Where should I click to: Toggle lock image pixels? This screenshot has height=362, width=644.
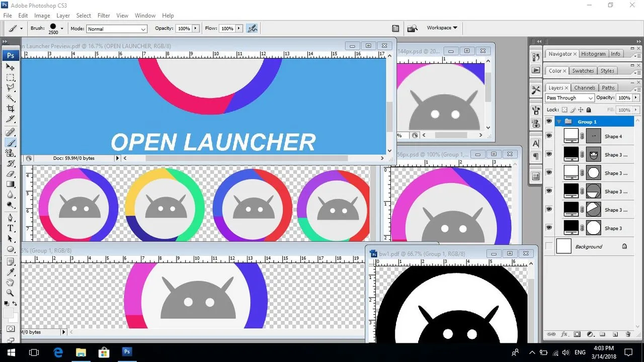tap(573, 110)
